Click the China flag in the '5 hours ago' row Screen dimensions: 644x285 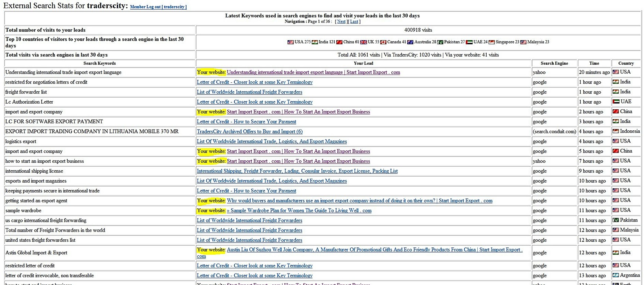coord(616,151)
